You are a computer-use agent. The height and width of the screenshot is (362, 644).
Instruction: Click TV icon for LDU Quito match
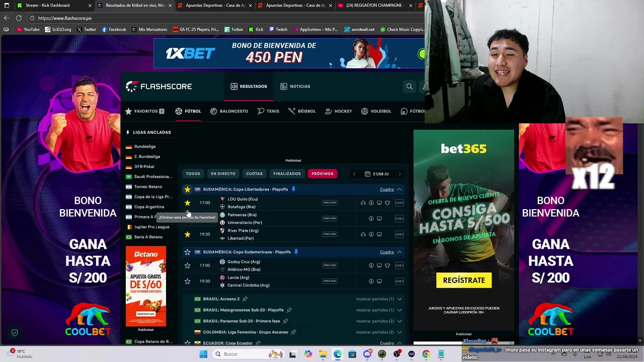pyautogui.click(x=379, y=203)
